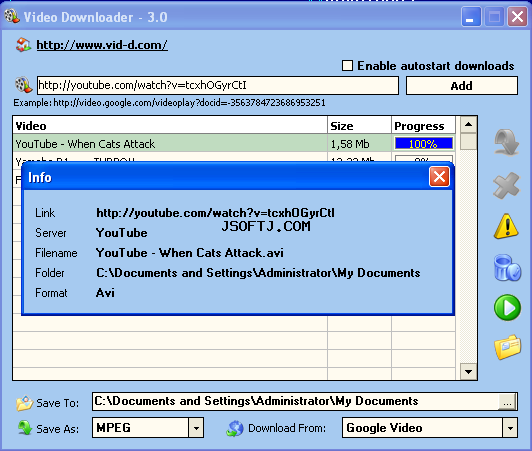532x451 pixels.
Task: Click the Add button
Action: [462, 86]
